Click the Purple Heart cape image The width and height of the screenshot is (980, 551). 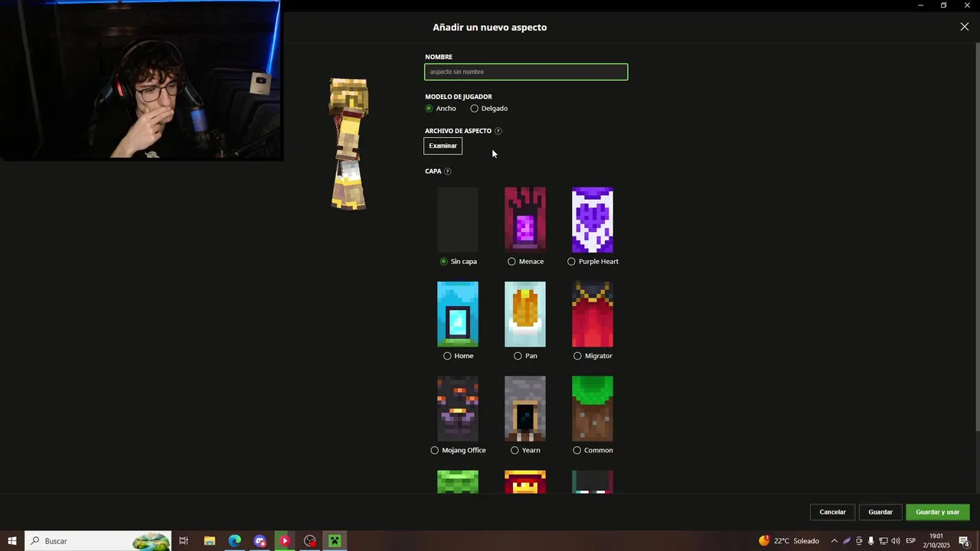coord(593,220)
